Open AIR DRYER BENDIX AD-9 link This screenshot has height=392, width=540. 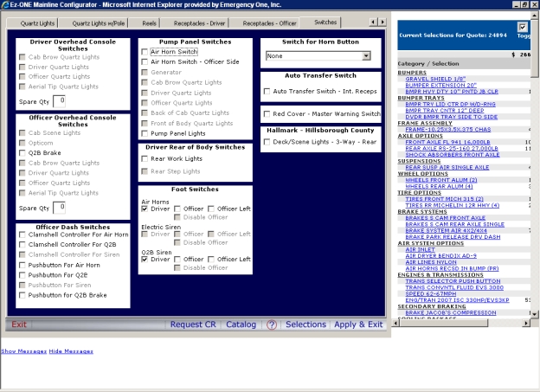pyautogui.click(x=440, y=255)
